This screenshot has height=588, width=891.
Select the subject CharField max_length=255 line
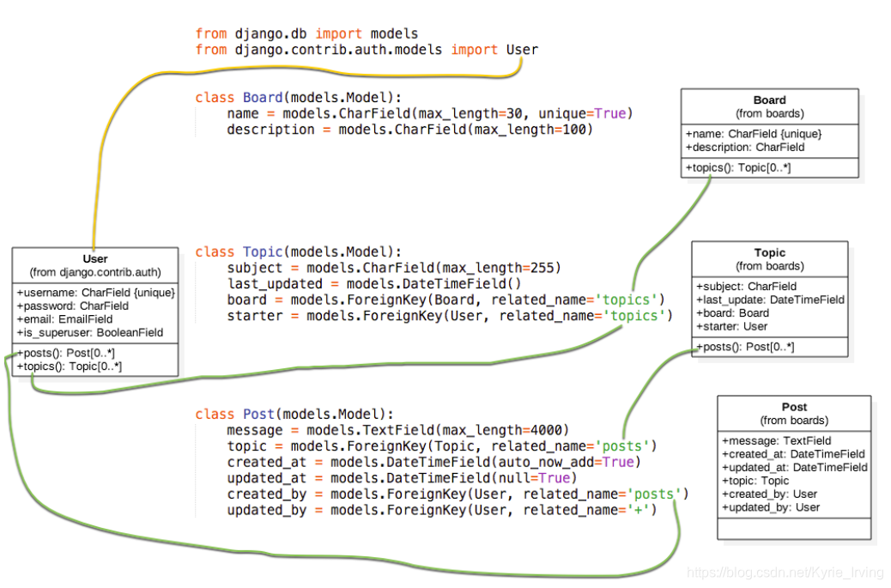(x=394, y=268)
